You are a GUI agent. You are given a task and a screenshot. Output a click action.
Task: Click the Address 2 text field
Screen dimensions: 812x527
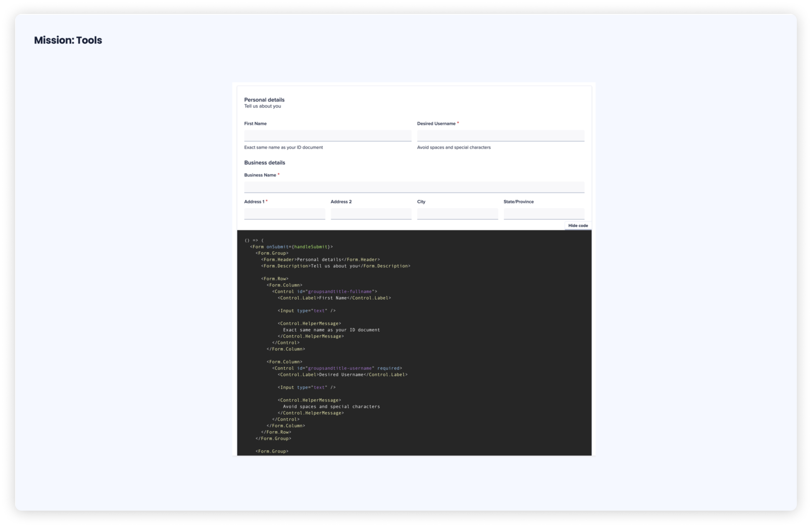pos(371,214)
